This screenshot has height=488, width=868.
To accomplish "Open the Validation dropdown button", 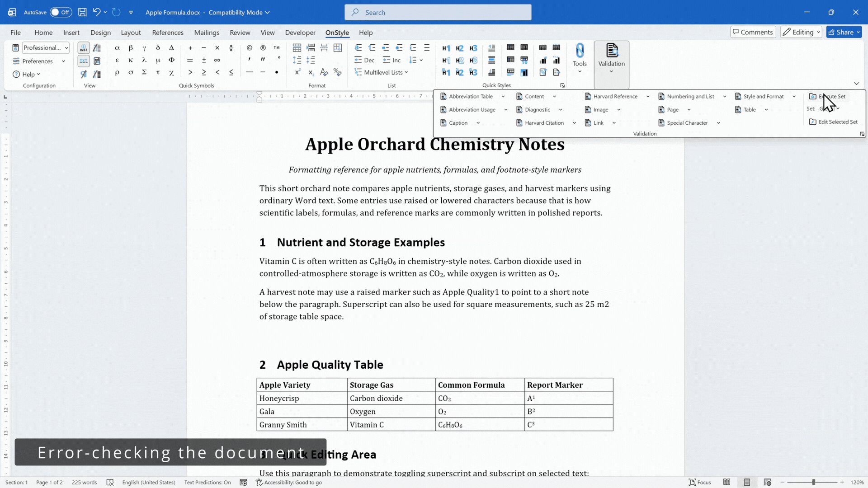I will [611, 65].
